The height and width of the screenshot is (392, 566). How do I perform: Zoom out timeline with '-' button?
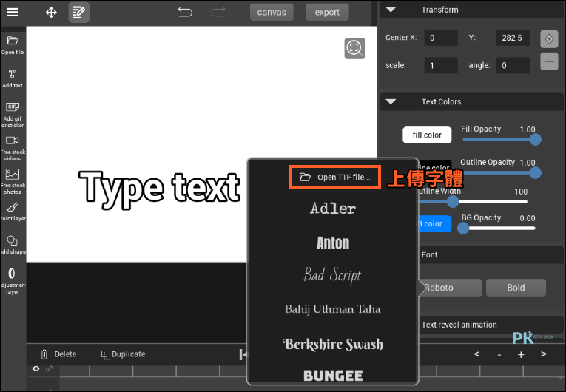click(x=499, y=355)
